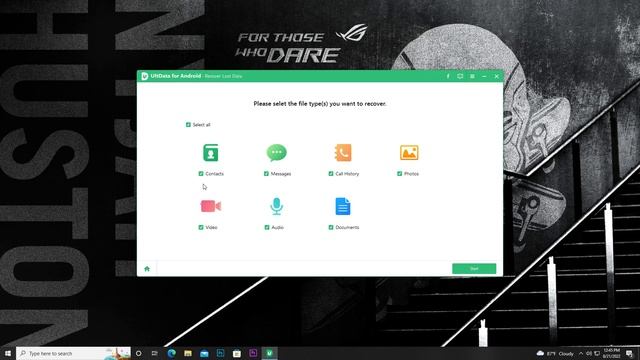Viewport: 640px width, 360px height.
Task: Open the Facebook icon in title bar
Action: [448, 76]
